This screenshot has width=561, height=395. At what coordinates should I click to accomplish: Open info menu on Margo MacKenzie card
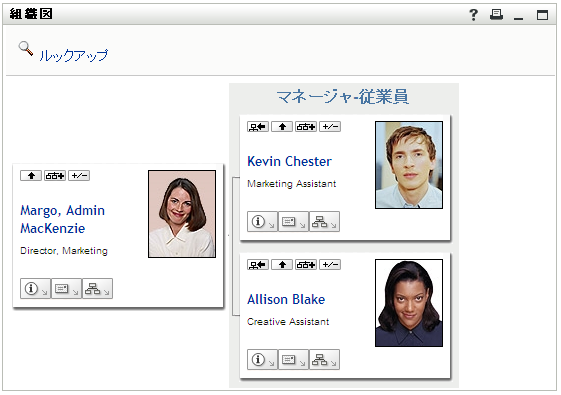pyautogui.click(x=35, y=288)
